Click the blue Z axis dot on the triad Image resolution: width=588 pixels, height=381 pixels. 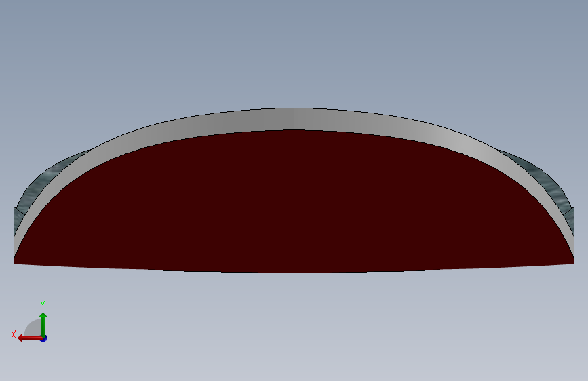point(44,338)
